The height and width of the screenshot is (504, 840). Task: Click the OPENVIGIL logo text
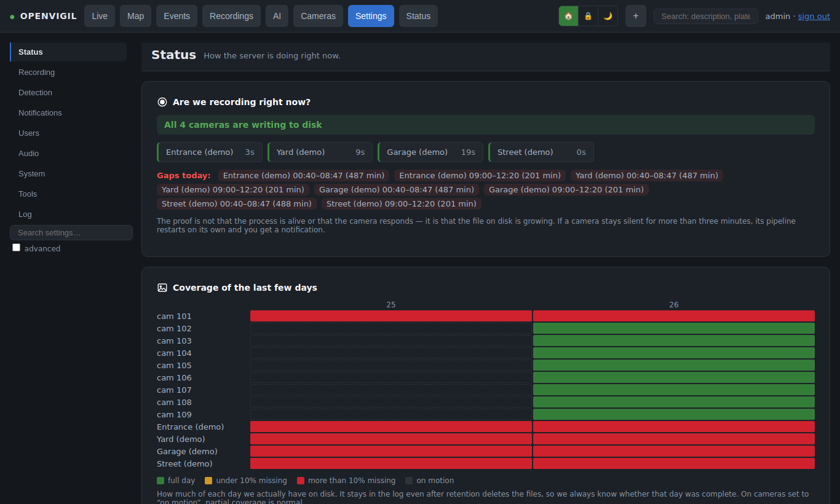click(49, 17)
